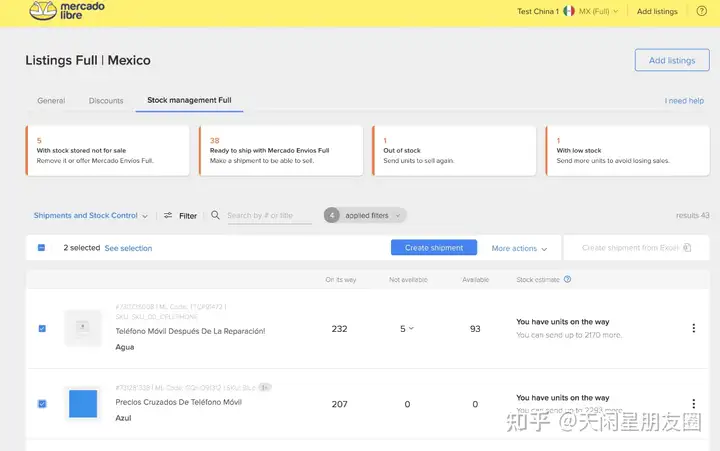Open the With stock stored not for sale card

point(107,151)
